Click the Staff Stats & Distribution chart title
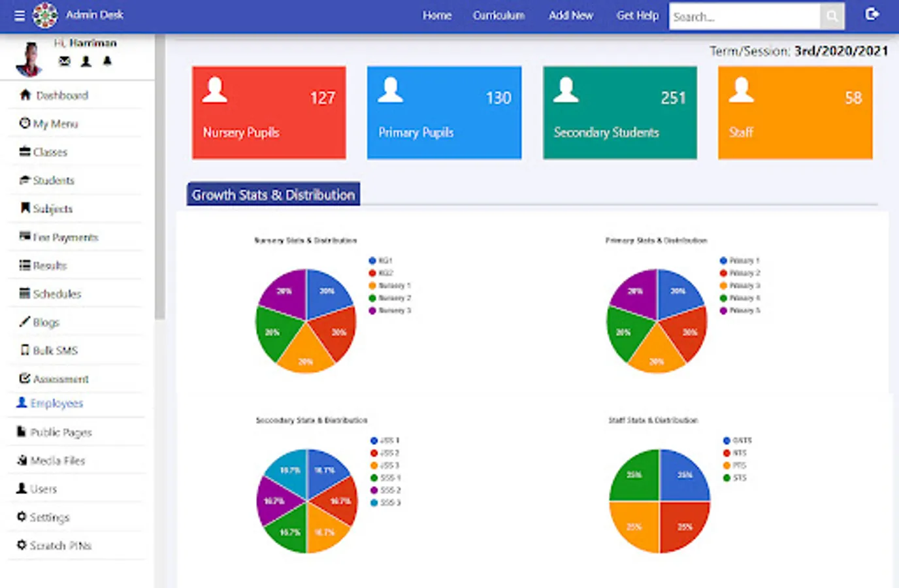899x588 pixels. coord(653,420)
